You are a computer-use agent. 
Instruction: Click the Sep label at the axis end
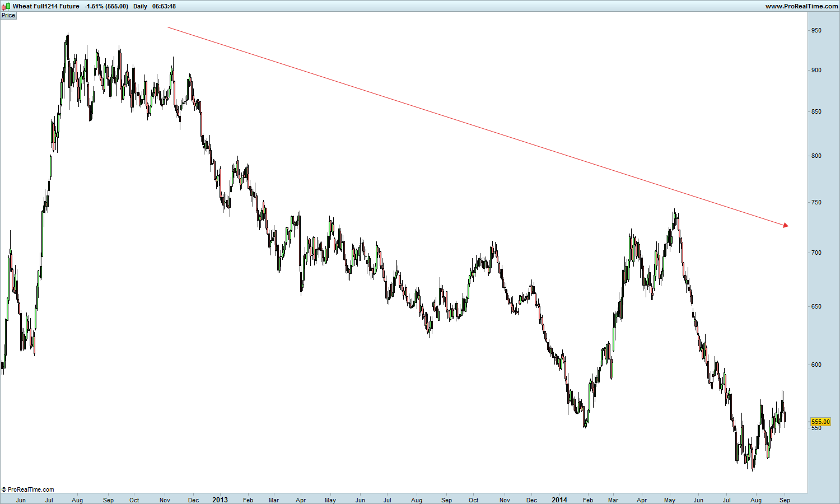(x=785, y=500)
